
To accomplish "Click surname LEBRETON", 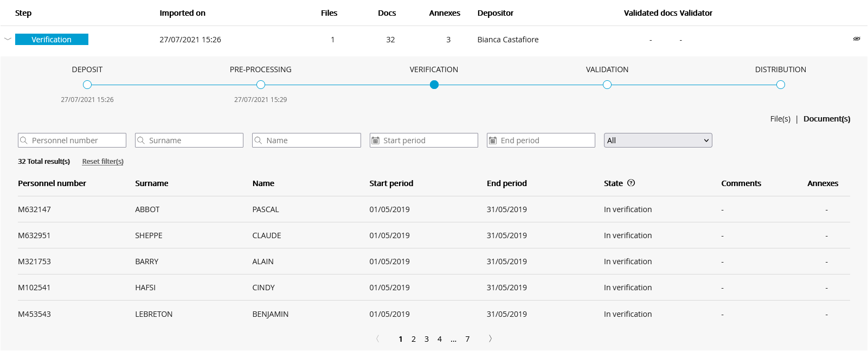I will pyautogui.click(x=154, y=314).
